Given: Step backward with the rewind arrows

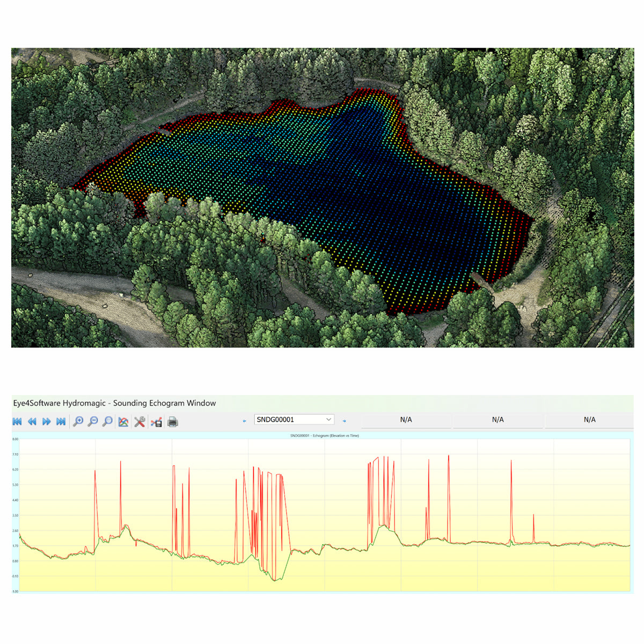Looking at the screenshot, I should 32,422.
